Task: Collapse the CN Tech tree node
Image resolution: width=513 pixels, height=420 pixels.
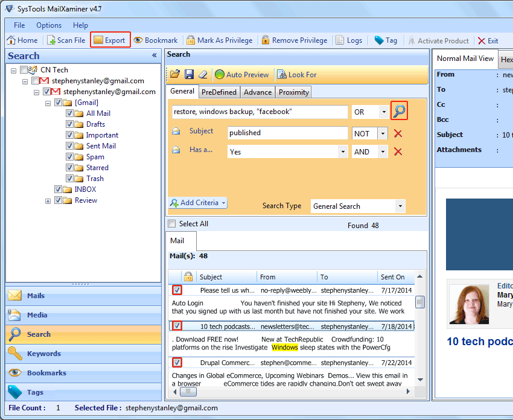Action: 13,71
